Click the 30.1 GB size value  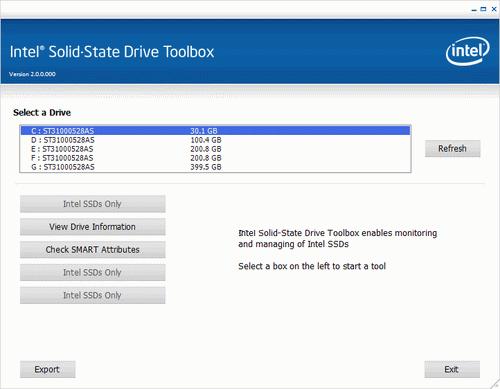coord(204,131)
